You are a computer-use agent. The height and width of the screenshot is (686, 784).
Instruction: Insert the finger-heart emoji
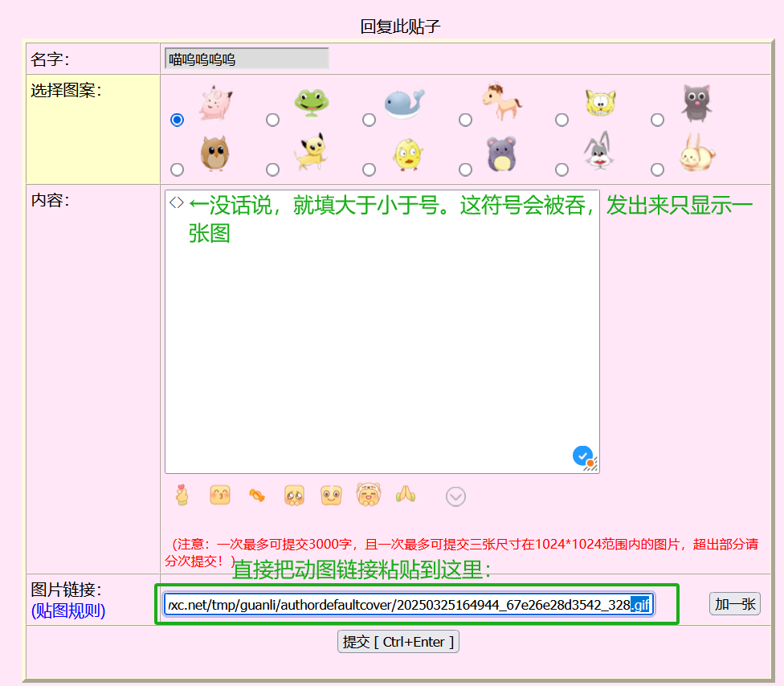[182, 495]
